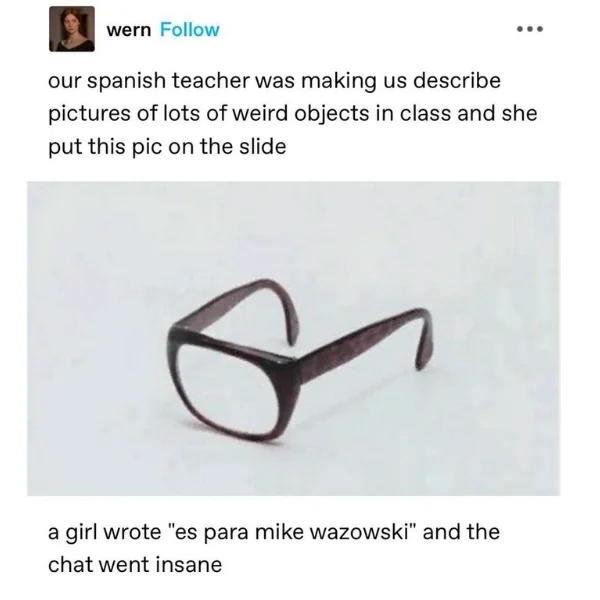Click the final line "chat went insane"
Viewport: 600px width, 600px height.
pyautogui.click(x=135, y=565)
